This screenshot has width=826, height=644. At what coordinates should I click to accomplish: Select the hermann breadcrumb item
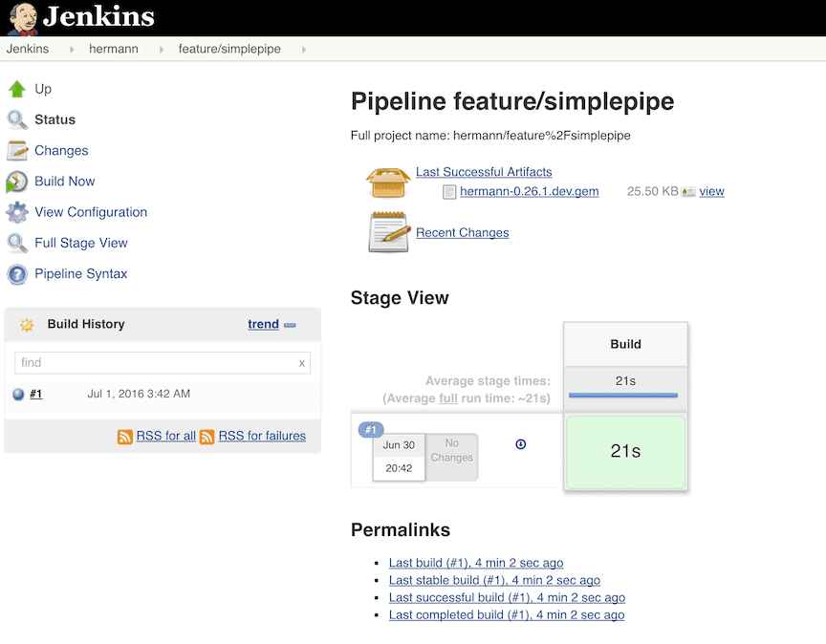coord(113,48)
